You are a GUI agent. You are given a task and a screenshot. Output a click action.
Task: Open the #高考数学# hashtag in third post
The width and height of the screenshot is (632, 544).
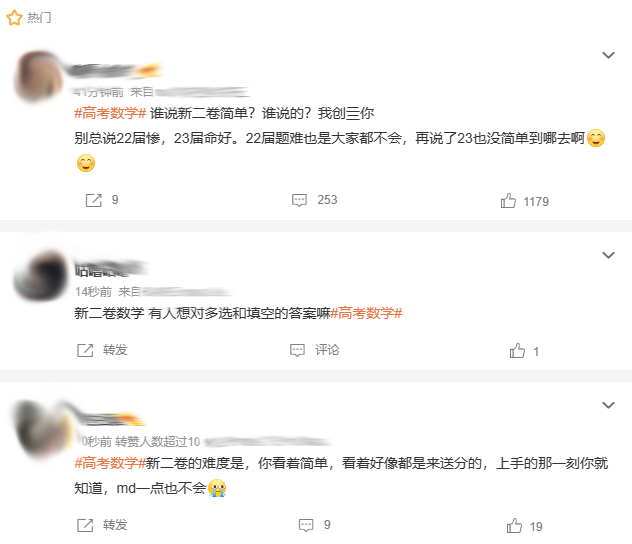[110, 463]
